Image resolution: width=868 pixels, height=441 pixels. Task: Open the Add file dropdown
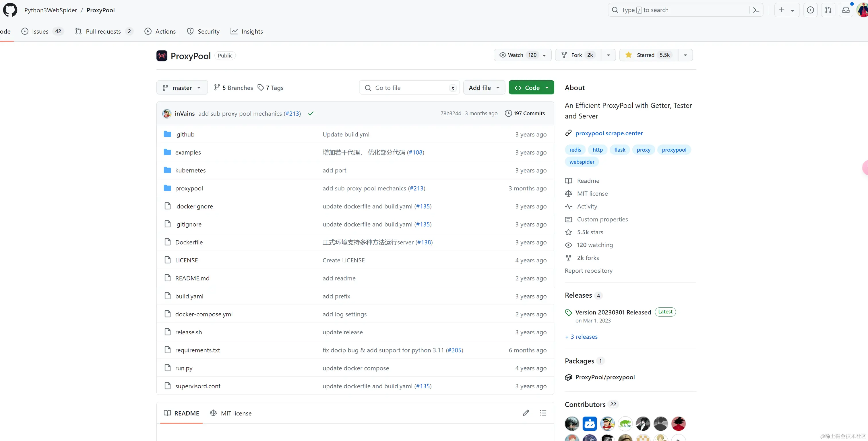tap(484, 87)
